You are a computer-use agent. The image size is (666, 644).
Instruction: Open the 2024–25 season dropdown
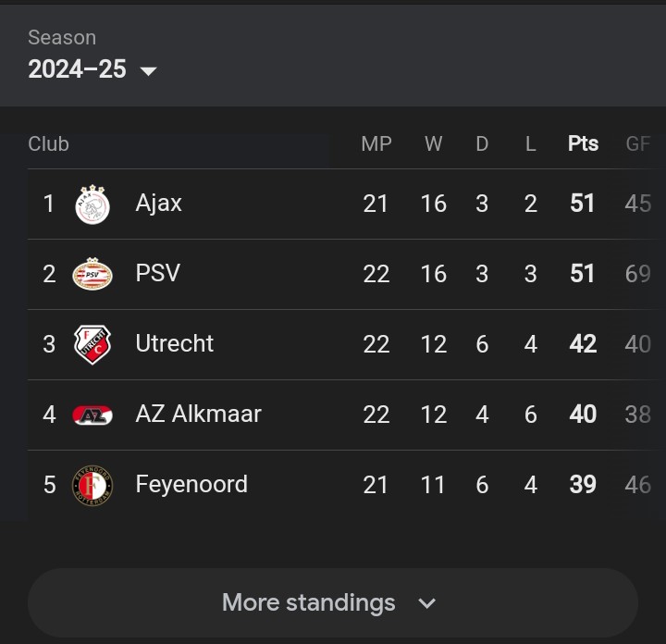92,68
